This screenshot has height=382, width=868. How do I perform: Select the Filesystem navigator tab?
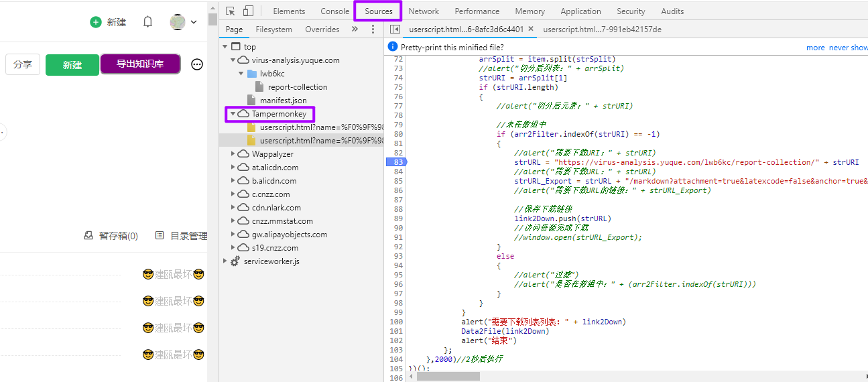tap(273, 29)
